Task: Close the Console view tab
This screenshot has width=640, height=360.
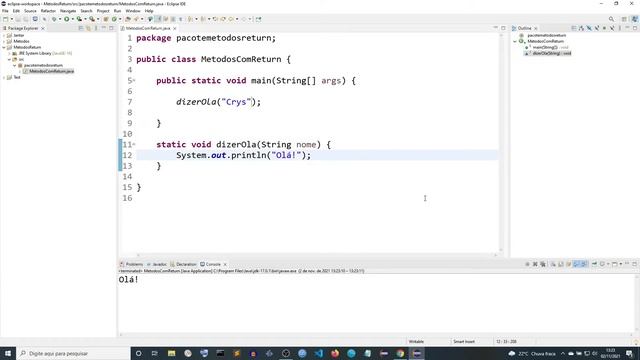Action: tap(225, 264)
